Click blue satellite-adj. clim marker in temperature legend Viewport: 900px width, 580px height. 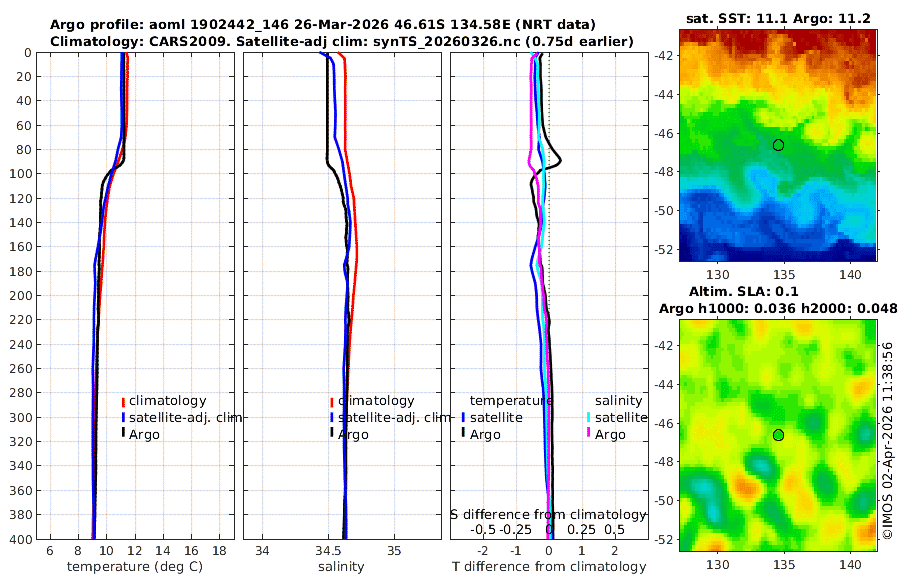[x=123, y=417]
